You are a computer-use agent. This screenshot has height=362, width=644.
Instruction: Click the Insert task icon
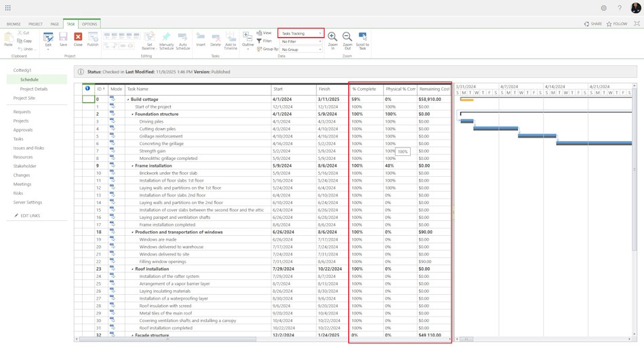tap(201, 36)
